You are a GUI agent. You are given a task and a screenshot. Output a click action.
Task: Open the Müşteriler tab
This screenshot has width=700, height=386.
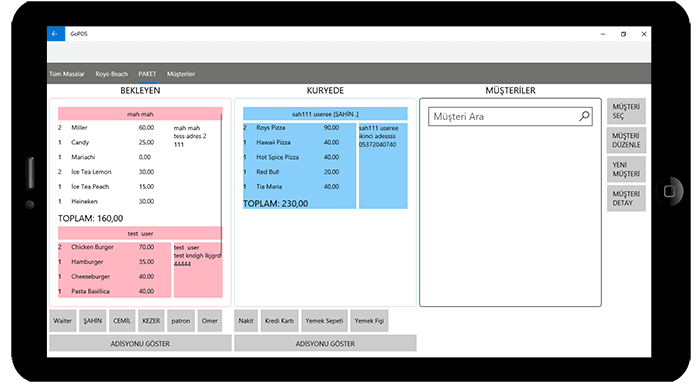(181, 74)
